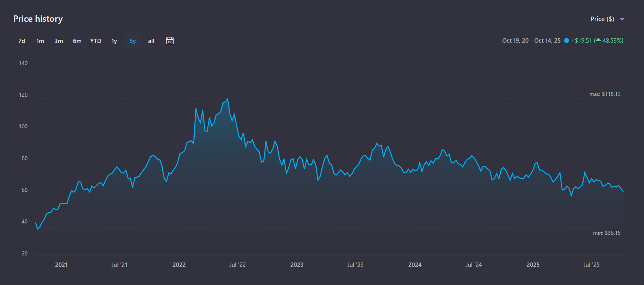Click the blue legend dot indicator
The width and height of the screenshot is (644, 285).
567,41
